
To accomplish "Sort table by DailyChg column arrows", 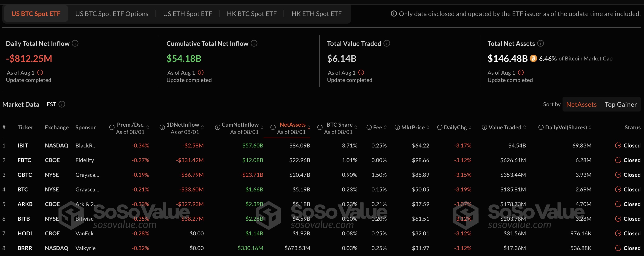I will 470,127.
